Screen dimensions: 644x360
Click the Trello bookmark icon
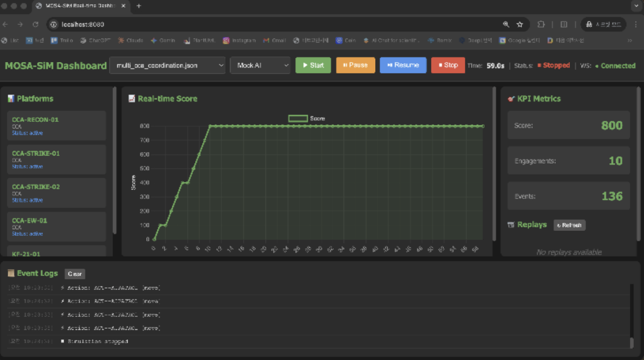(x=54, y=40)
